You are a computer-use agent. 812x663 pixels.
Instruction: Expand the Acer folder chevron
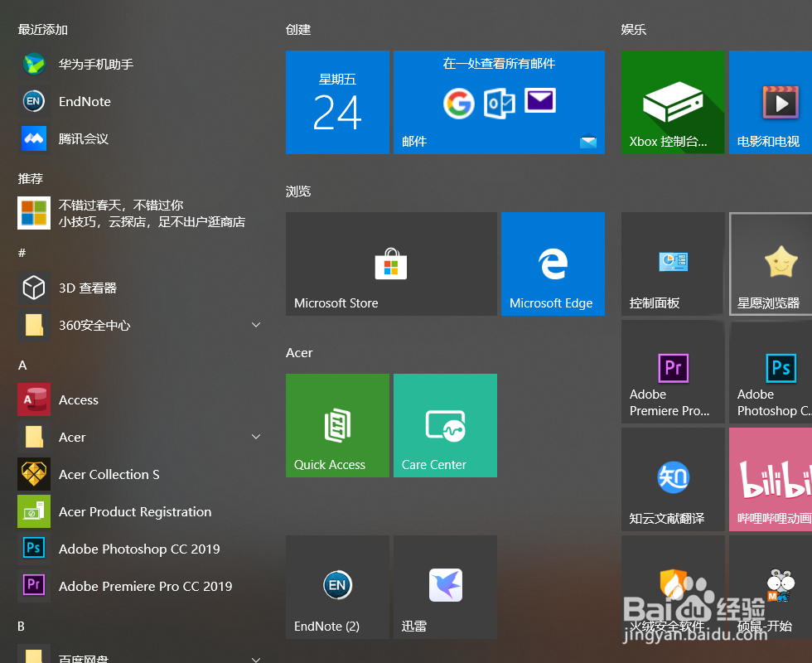tap(256, 438)
